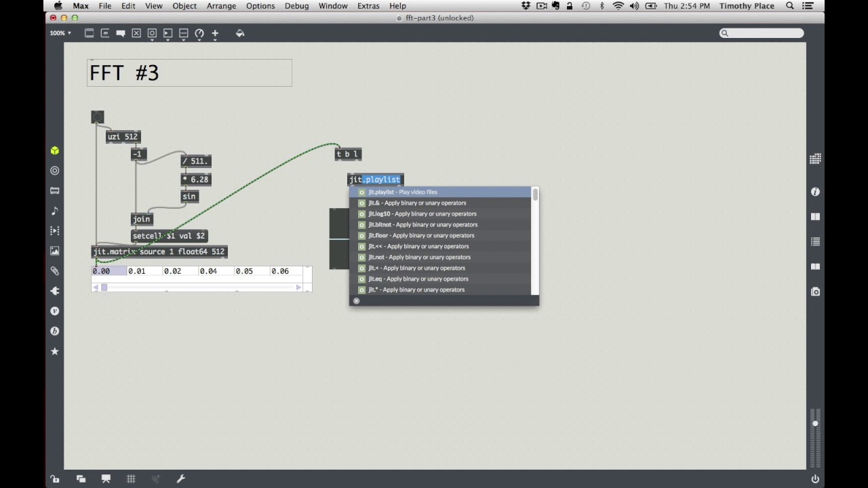Select the sin object
Viewport: 868px width, 488px height.
[x=189, y=197]
